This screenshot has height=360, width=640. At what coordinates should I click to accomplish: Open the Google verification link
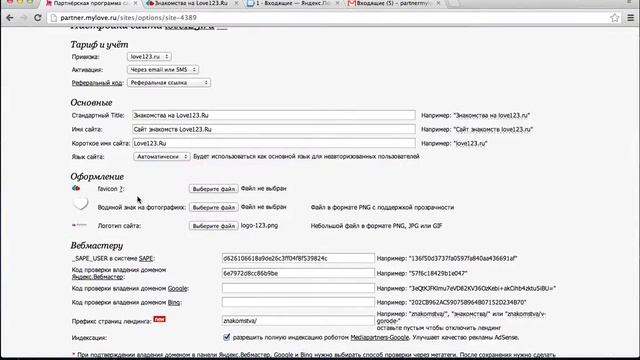pyautogui.click(x=177, y=288)
